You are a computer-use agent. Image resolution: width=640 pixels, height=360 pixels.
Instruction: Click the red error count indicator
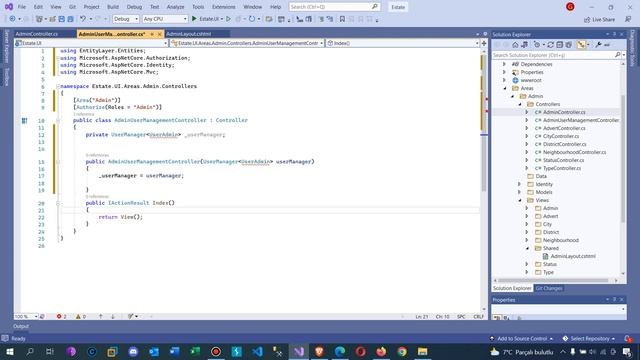(61, 316)
